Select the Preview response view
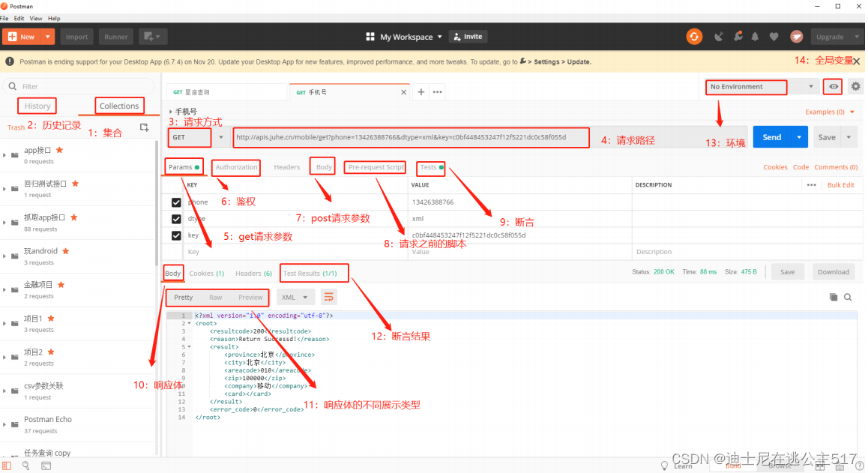 (250, 298)
